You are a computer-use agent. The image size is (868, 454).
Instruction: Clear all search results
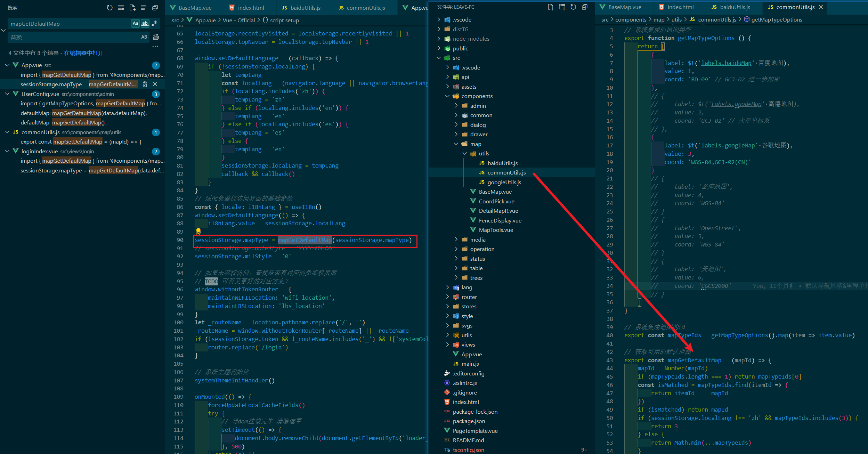click(121, 7)
